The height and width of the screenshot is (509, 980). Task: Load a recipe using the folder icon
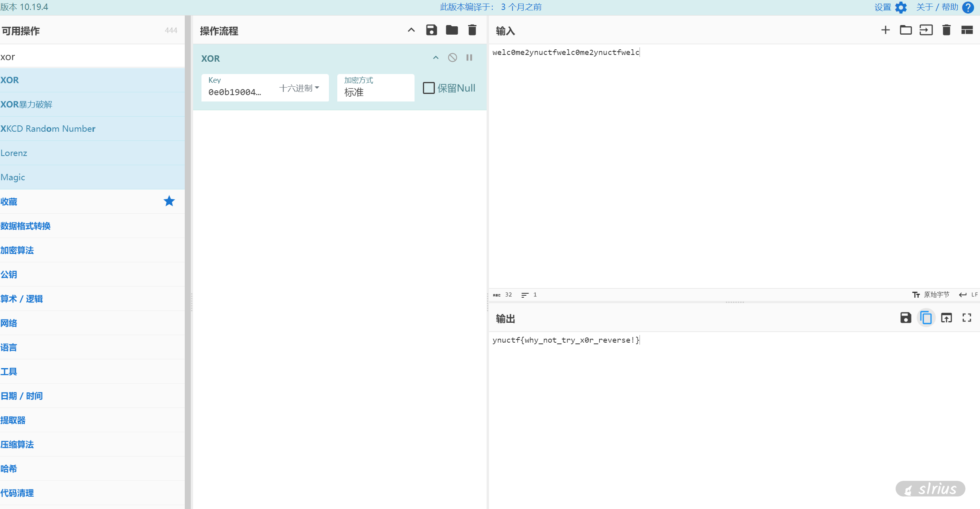click(x=452, y=30)
